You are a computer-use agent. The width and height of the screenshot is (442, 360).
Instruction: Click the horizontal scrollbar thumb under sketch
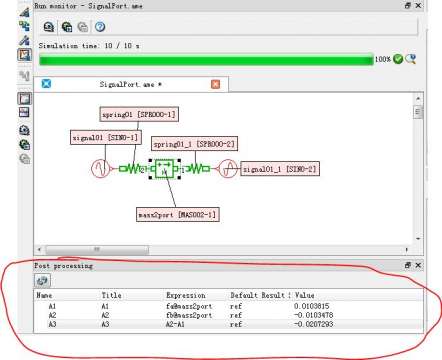tap(97, 249)
